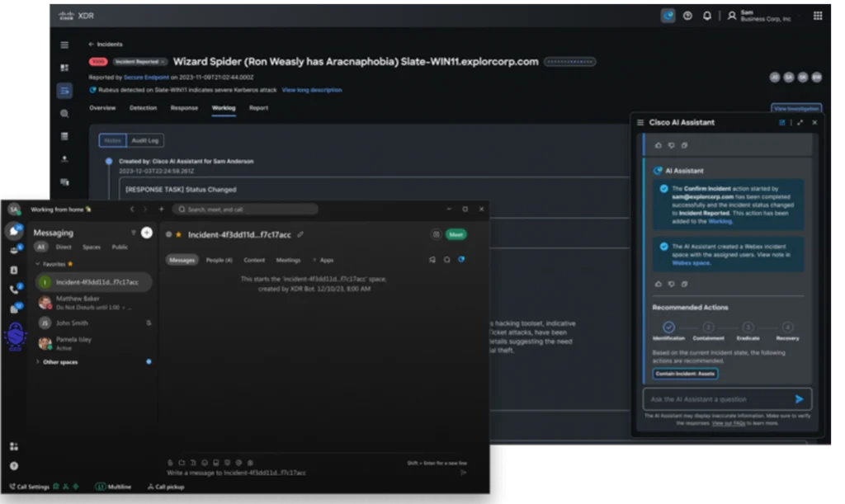This screenshot has height=504, width=845.
Task: Open Webex Contacts icon in sidebar
Action: [x=14, y=270]
